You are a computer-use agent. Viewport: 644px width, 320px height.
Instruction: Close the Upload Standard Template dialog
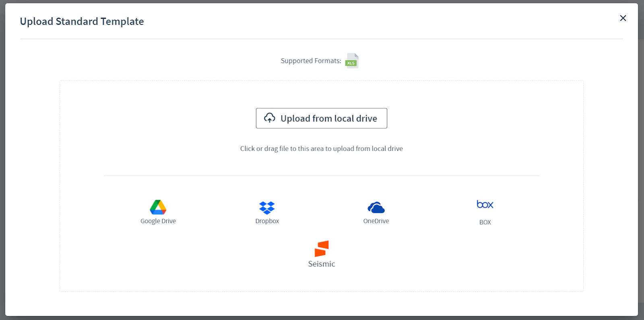(x=623, y=18)
